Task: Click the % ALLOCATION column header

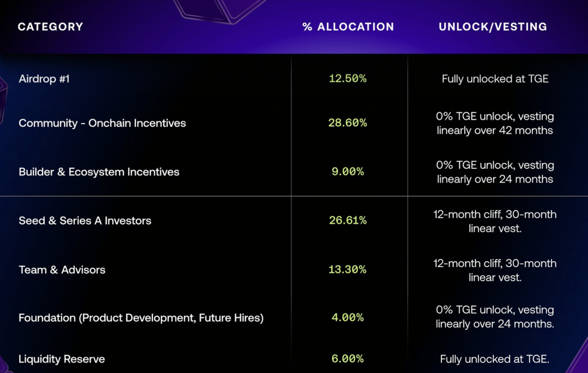Action: click(348, 27)
